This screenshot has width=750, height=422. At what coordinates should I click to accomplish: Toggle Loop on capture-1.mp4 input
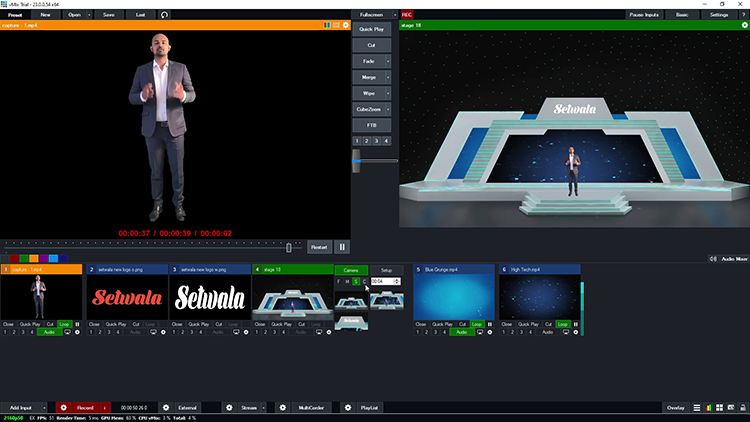point(65,325)
